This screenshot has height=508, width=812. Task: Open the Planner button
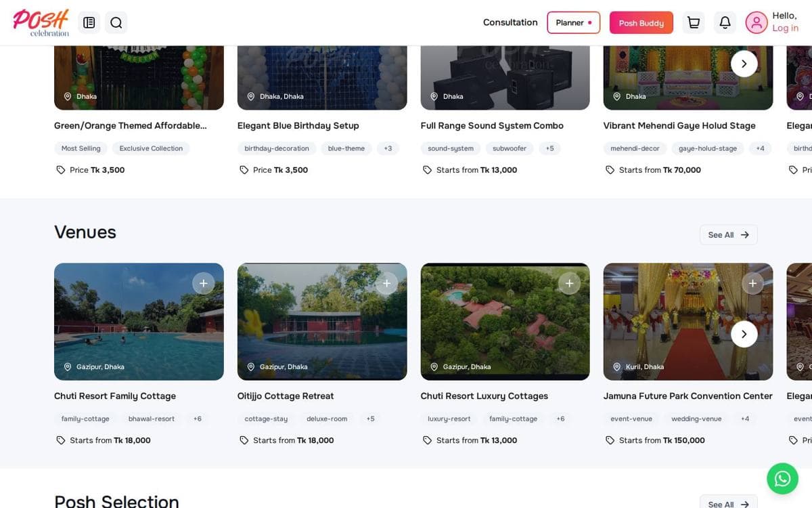574,22
